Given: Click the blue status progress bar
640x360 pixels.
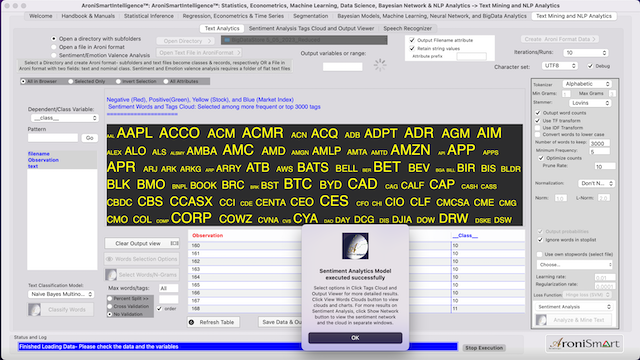Looking at the screenshot, I should [x=238, y=347].
